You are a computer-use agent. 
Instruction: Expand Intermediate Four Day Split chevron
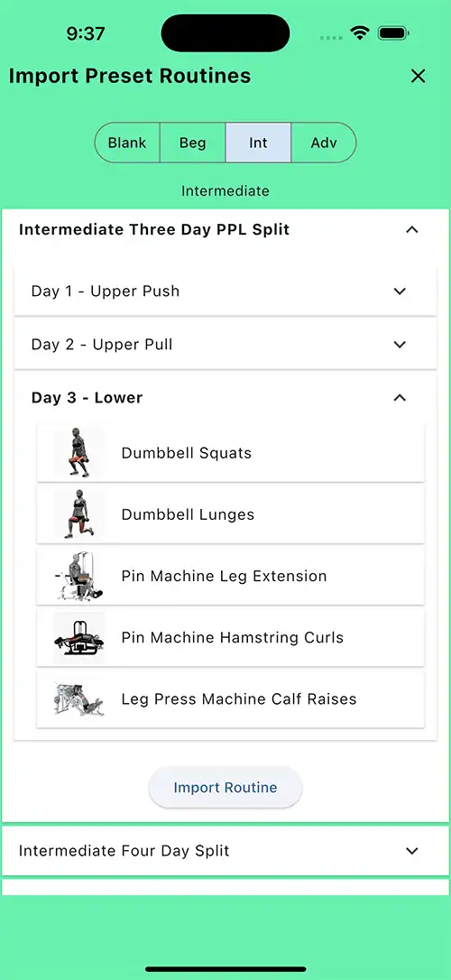(411, 851)
